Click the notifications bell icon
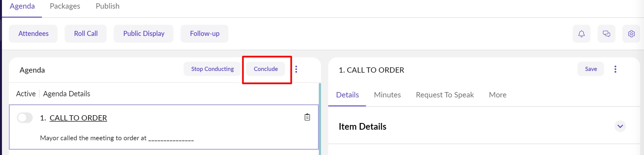This screenshot has height=155, width=644. point(581,34)
